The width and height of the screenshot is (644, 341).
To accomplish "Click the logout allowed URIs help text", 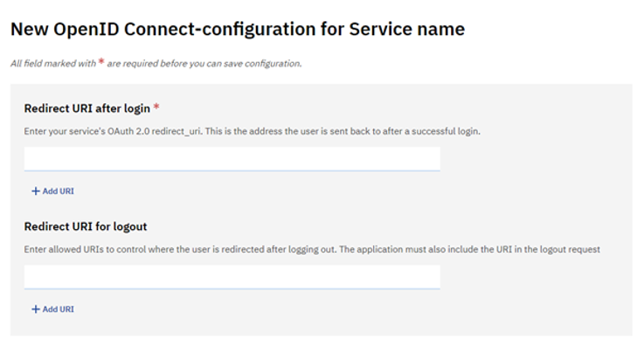I will point(312,249).
